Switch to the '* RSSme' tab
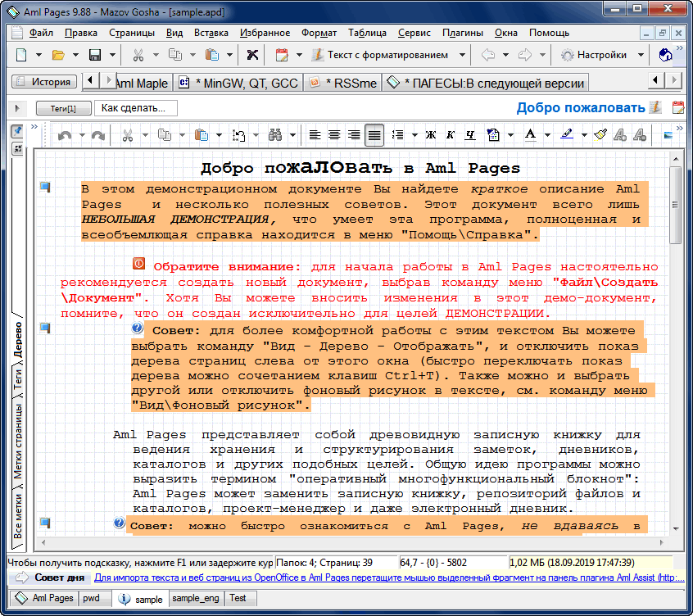The height and width of the screenshot is (616, 693). (343, 83)
